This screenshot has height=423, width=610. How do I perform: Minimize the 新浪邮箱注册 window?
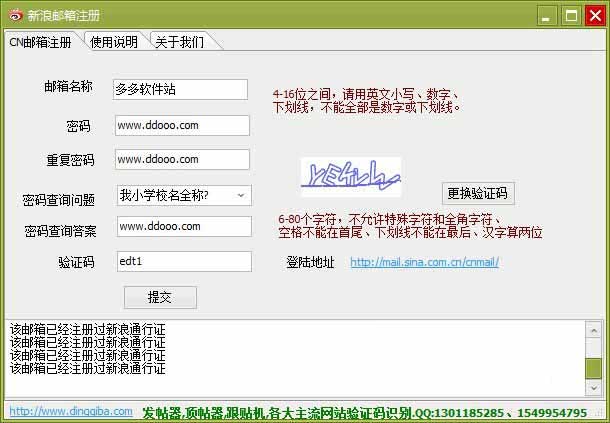click(547, 16)
